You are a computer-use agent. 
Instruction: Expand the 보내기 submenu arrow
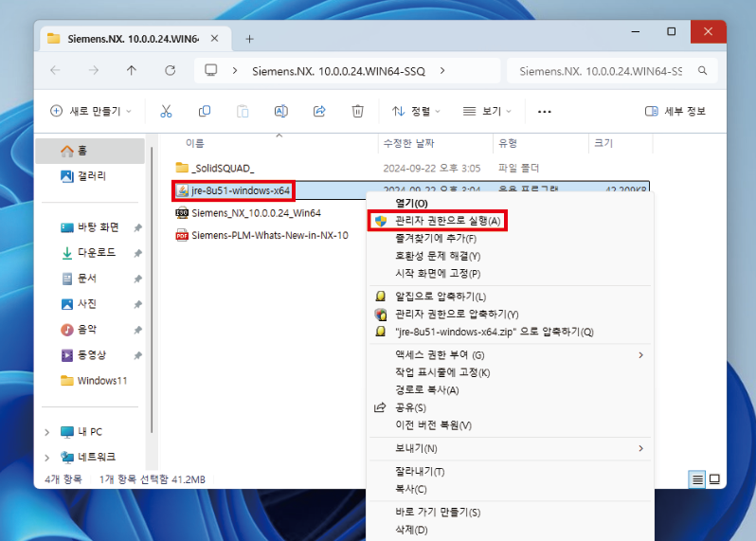click(640, 448)
